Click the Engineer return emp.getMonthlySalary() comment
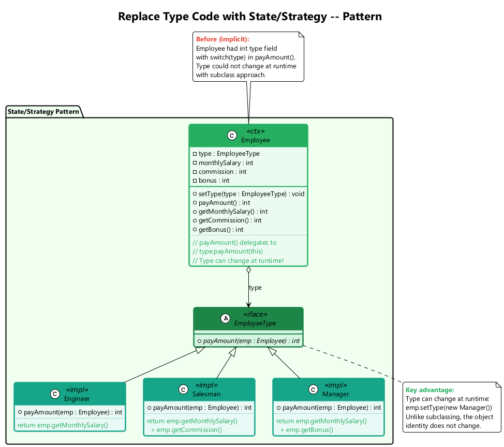 coord(63,425)
